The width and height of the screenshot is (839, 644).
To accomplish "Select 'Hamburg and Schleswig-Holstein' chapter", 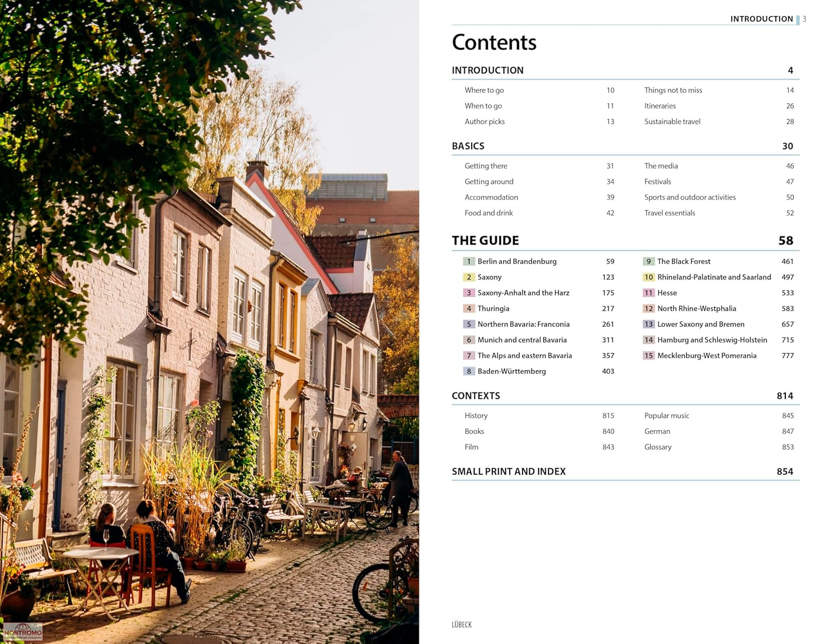I will [712, 340].
